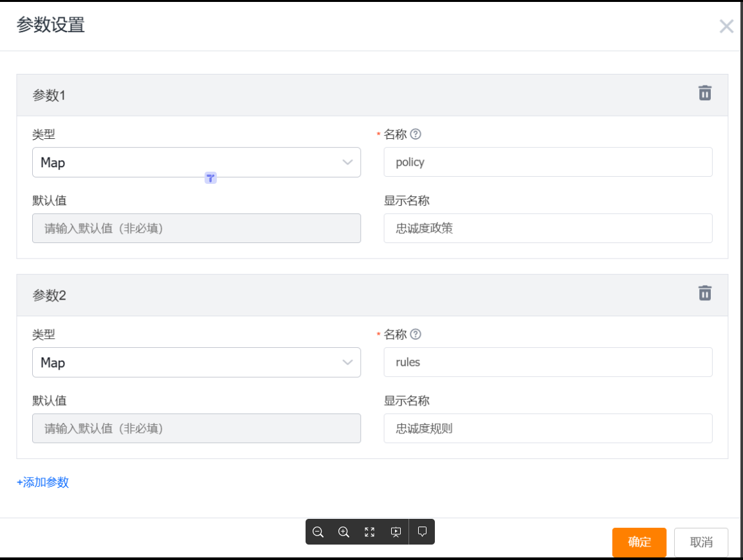Click the 显示名称 label in 参数1

coord(407,201)
